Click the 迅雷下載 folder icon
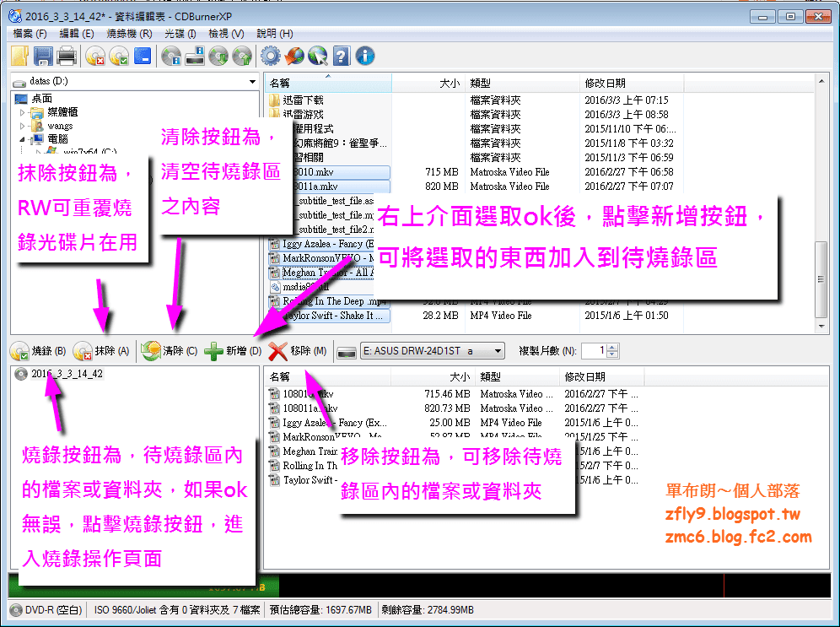This screenshot has width=840, height=627. [x=274, y=100]
